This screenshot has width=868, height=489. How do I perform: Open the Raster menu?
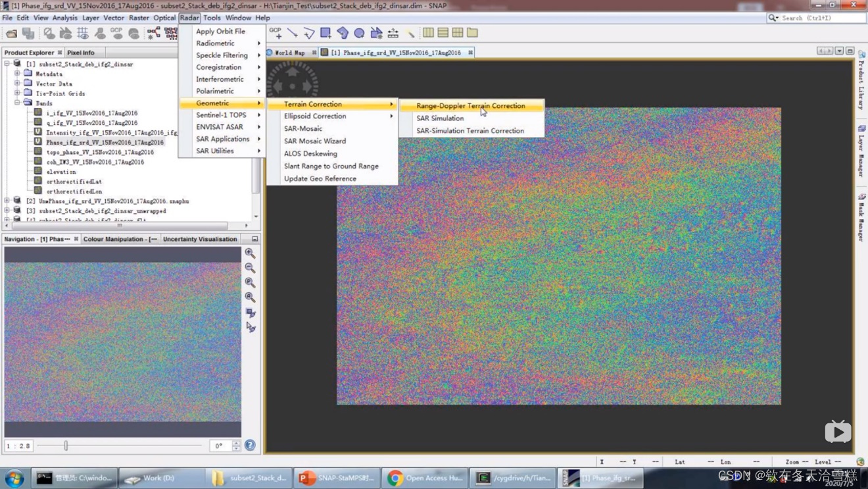139,18
